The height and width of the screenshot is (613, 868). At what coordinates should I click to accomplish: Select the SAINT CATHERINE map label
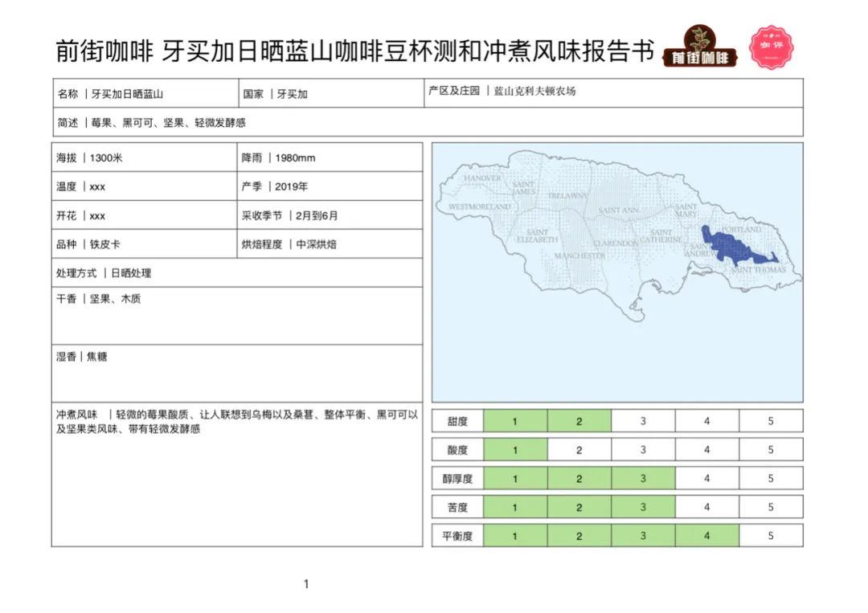pyautogui.click(x=661, y=236)
